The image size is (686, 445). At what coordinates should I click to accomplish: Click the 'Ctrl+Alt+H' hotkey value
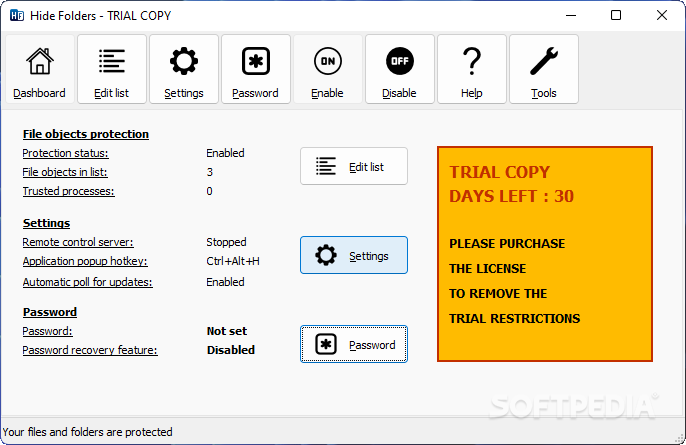pyautogui.click(x=233, y=261)
